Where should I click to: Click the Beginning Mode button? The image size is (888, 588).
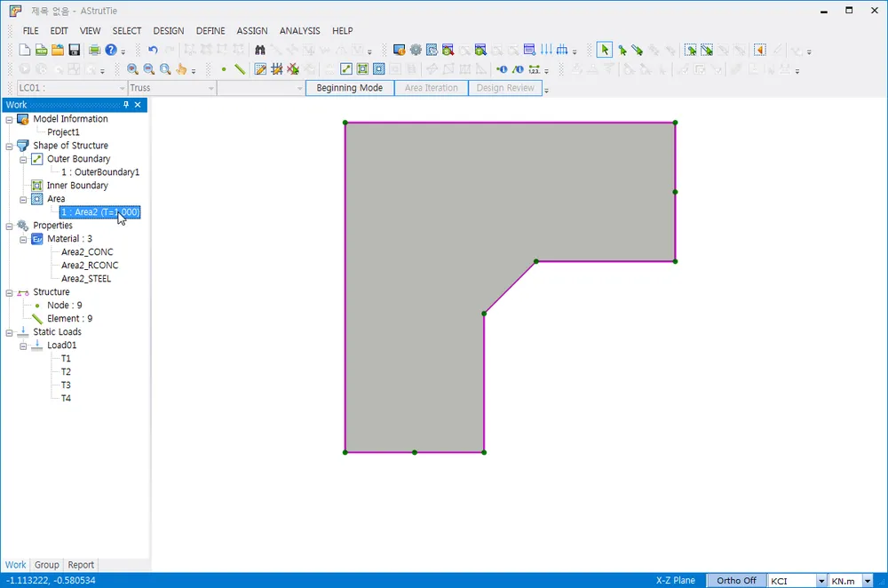pyautogui.click(x=349, y=88)
